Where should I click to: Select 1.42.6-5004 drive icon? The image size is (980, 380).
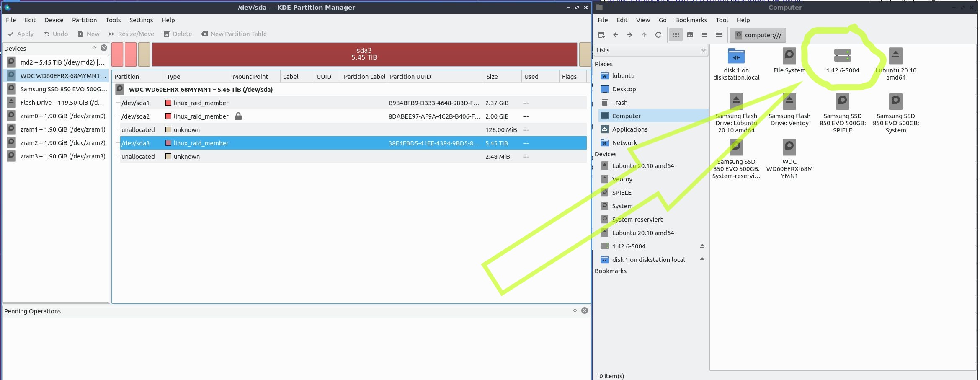[843, 60]
